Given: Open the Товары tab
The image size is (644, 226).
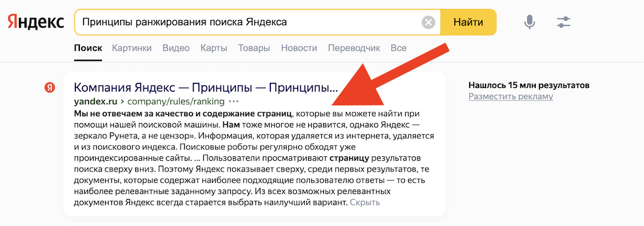Looking at the screenshot, I should 254,48.
